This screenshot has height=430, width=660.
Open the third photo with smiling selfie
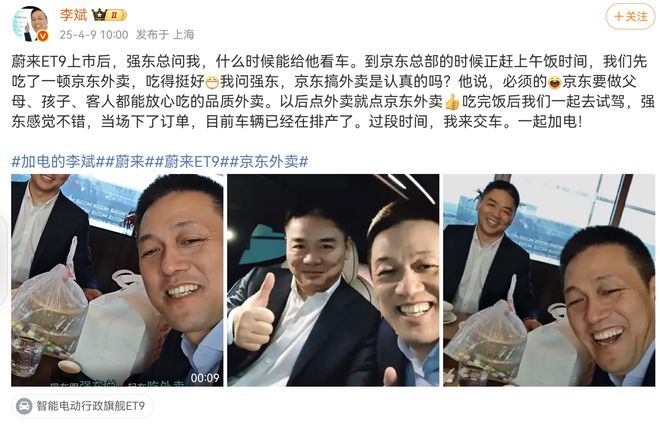549,280
